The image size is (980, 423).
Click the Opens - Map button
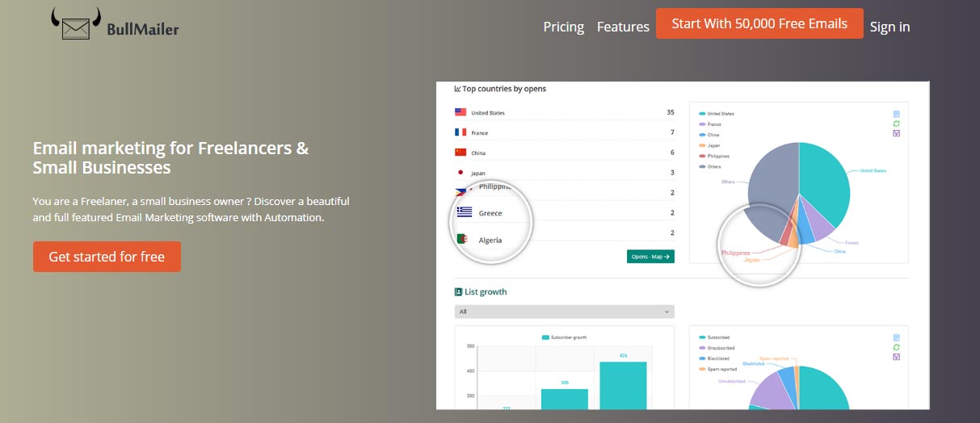pyautogui.click(x=650, y=257)
